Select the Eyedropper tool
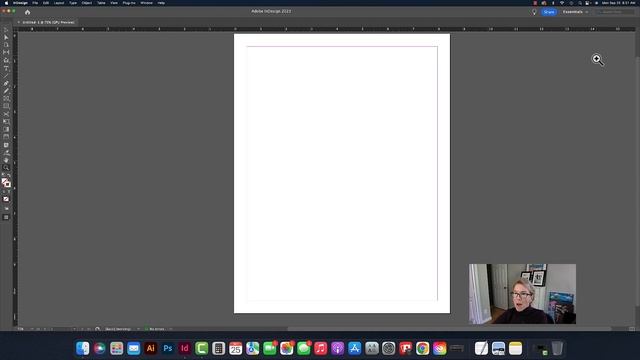640x360 pixels. click(6, 152)
